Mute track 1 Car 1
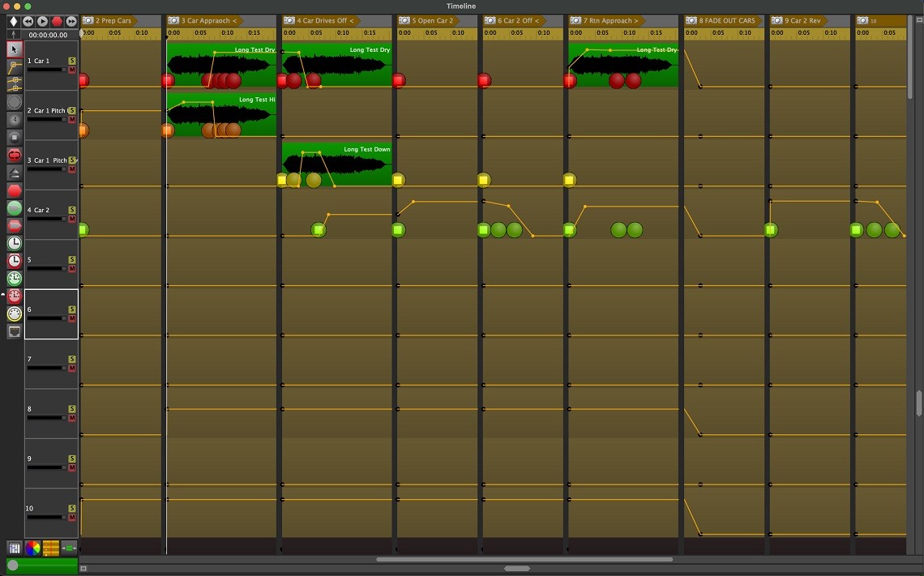Viewport: 924px width, 576px height. pyautogui.click(x=72, y=70)
